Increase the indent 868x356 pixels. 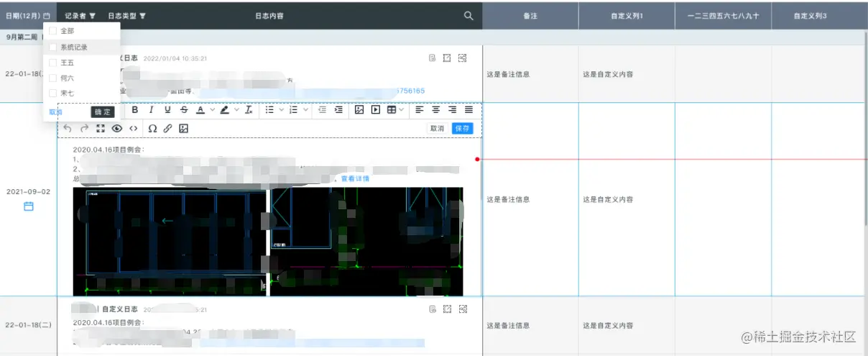pos(338,110)
